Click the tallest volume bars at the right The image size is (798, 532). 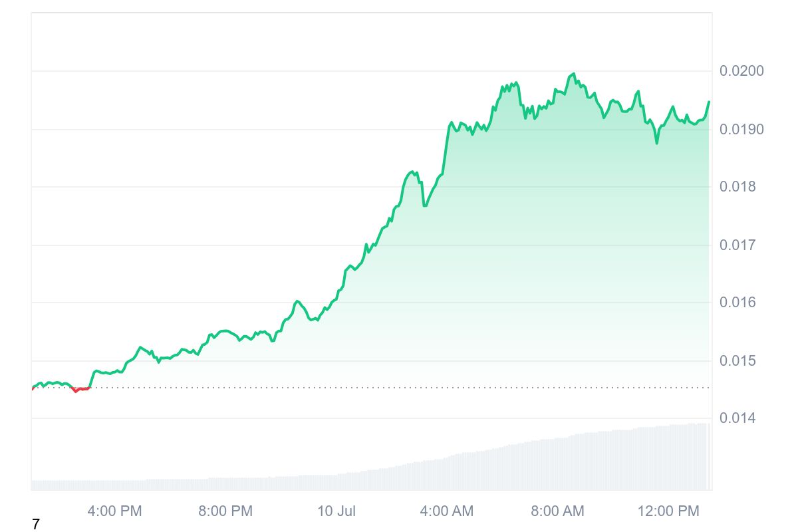coord(702,456)
